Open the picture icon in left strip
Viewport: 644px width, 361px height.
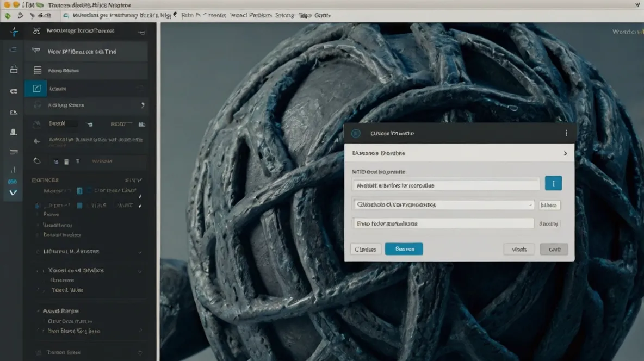point(14,112)
